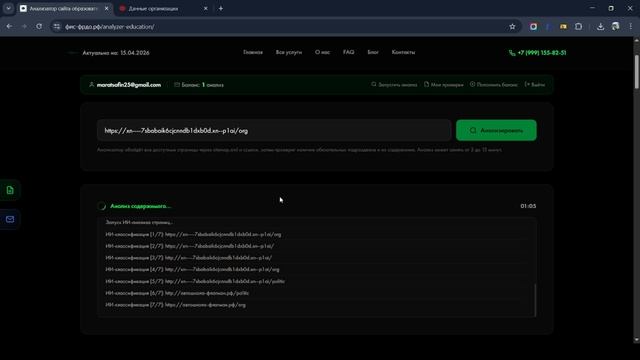Viewport: 640px width, 360px height.
Task: Click the log line 'ИИ-классификация [2/7]'
Action: coord(189,246)
